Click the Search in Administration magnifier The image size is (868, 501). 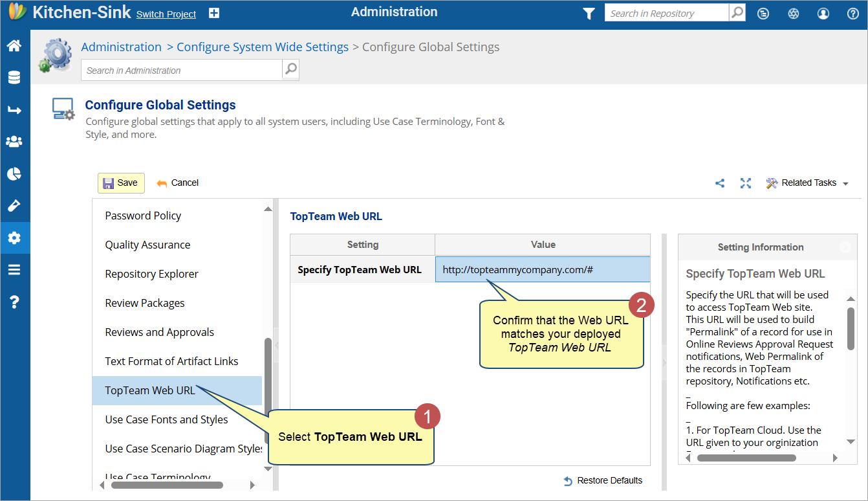coord(291,70)
